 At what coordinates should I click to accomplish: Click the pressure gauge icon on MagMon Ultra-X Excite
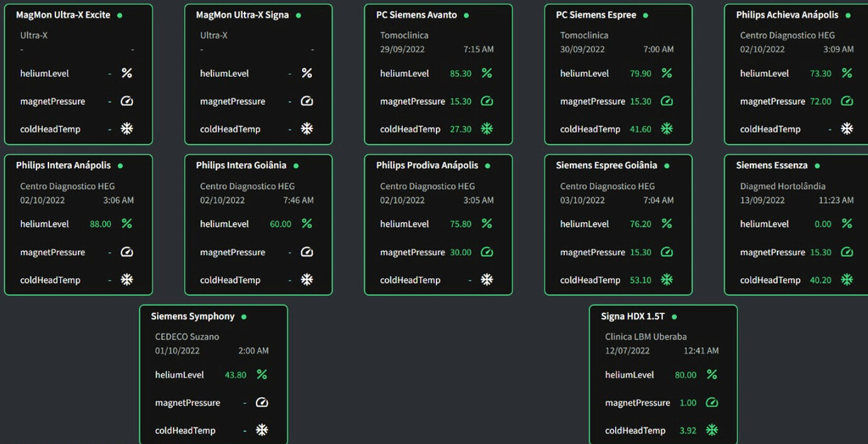pos(127,101)
